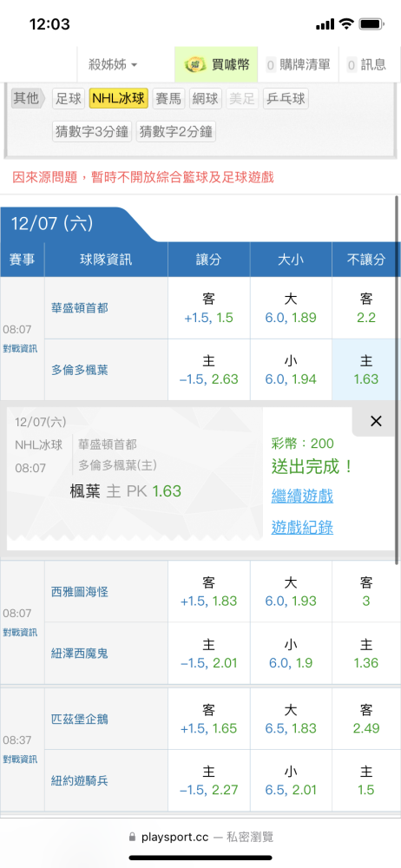Select 猜數字2分鐘 game
The image size is (401, 868).
tap(176, 132)
